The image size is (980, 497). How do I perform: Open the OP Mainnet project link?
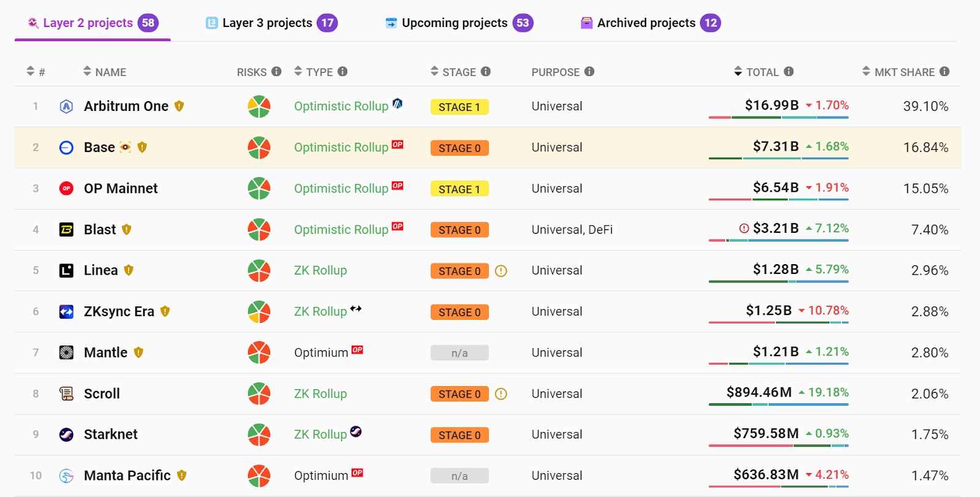[121, 188]
